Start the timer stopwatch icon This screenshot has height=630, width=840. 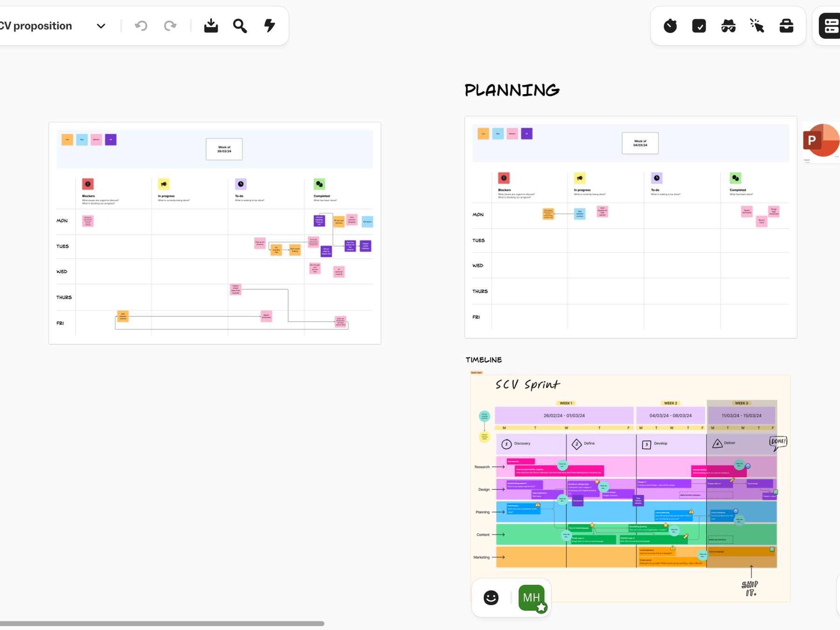[670, 26]
